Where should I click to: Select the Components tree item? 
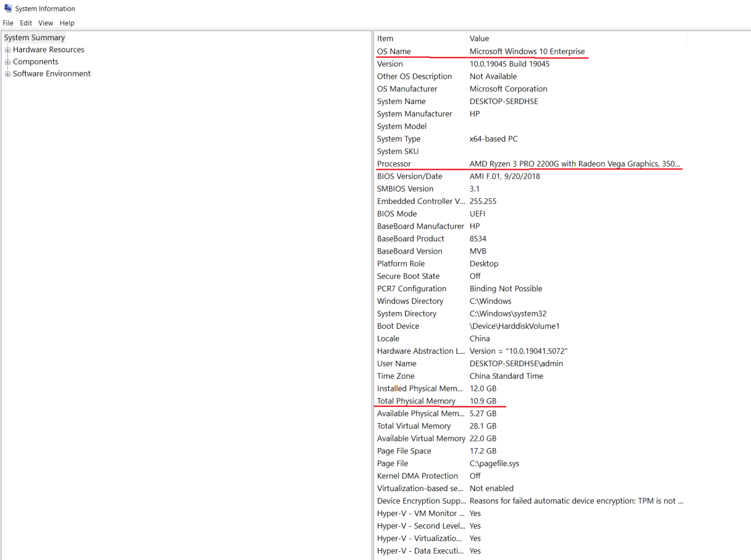(x=36, y=62)
